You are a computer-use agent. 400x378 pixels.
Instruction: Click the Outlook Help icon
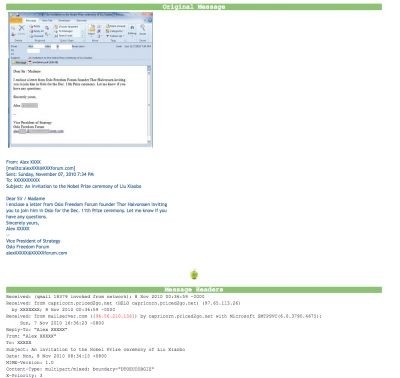tap(150, 20)
